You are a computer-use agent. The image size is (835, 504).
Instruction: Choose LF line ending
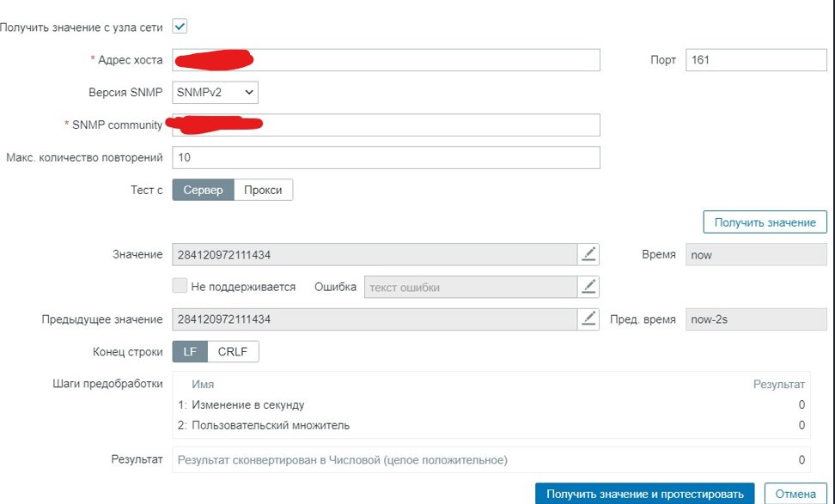pyautogui.click(x=190, y=351)
